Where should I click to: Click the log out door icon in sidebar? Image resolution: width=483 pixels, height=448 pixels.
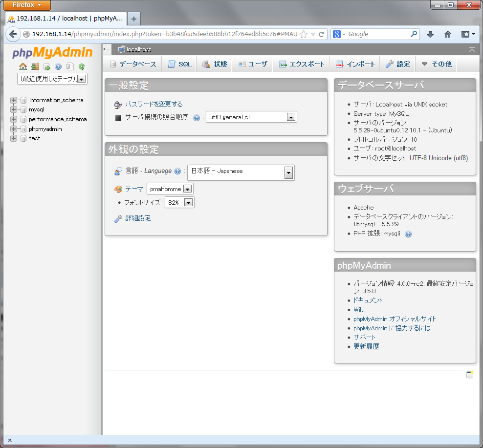click(35, 66)
